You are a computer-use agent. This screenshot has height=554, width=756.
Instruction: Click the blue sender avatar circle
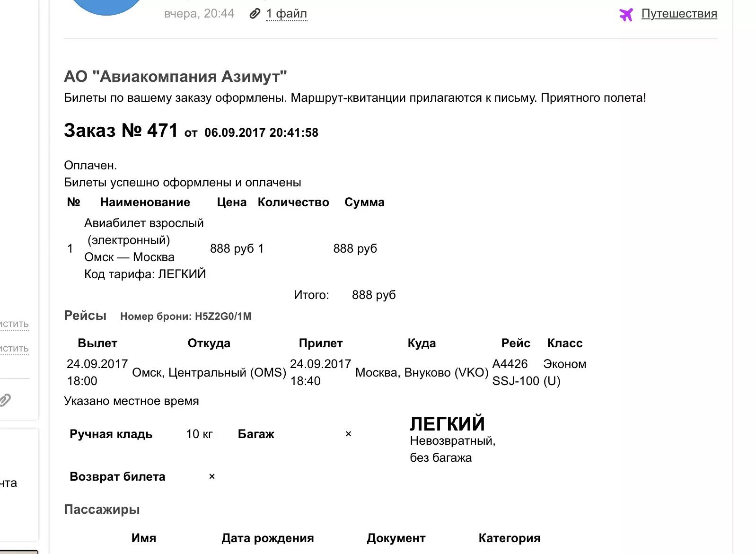click(107, 7)
